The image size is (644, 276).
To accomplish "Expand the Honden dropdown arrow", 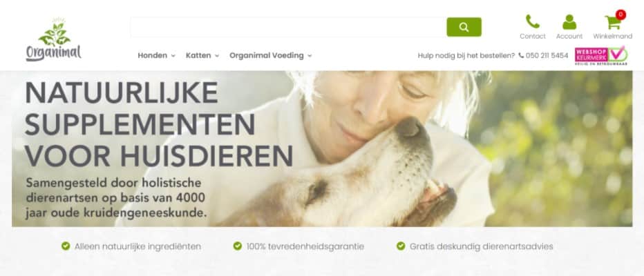I will coord(173,56).
